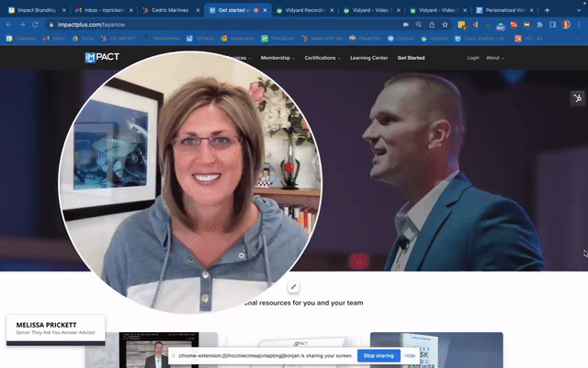The width and height of the screenshot is (588, 368).
Task: Click the Login link
Action: (x=473, y=58)
